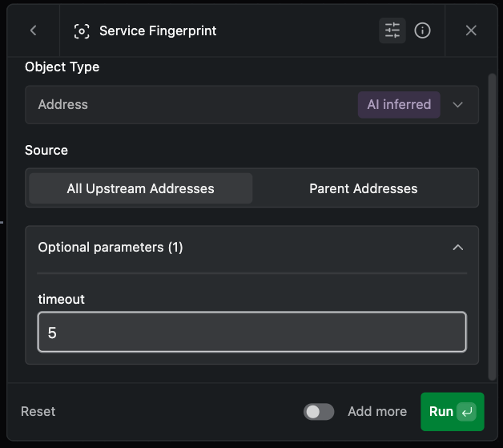
Task: Click the Optional parameters (1) header
Action: click(x=111, y=248)
